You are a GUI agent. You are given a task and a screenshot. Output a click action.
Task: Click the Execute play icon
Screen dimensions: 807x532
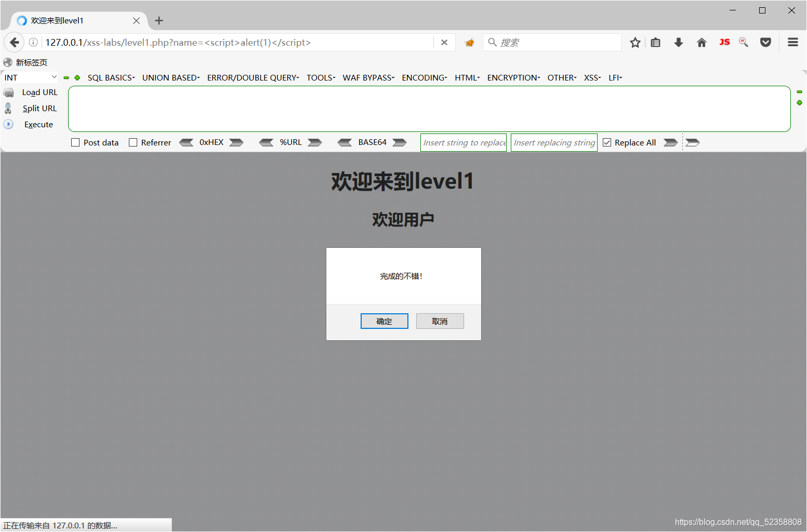pos(8,124)
